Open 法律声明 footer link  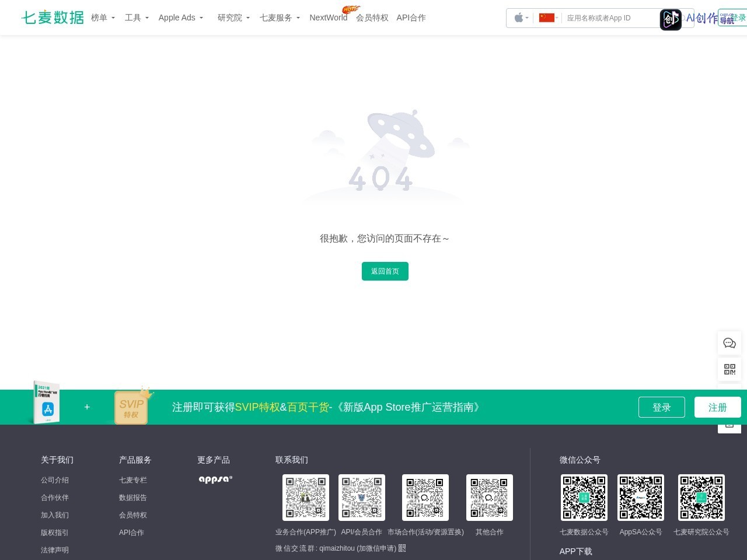(55, 550)
